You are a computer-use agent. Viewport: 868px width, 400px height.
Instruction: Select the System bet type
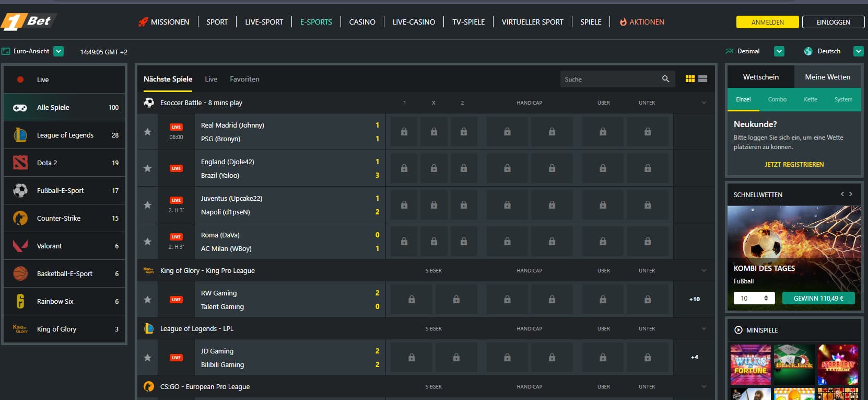click(843, 99)
